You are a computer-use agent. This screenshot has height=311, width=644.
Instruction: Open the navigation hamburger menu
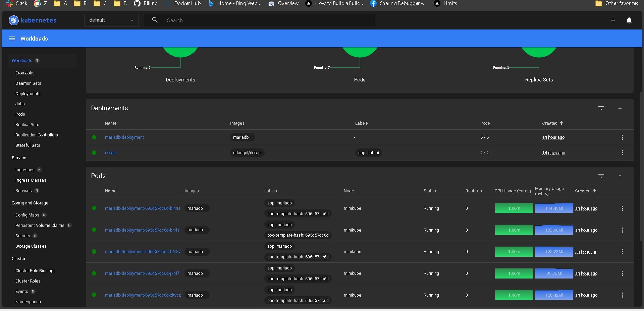(x=12, y=38)
